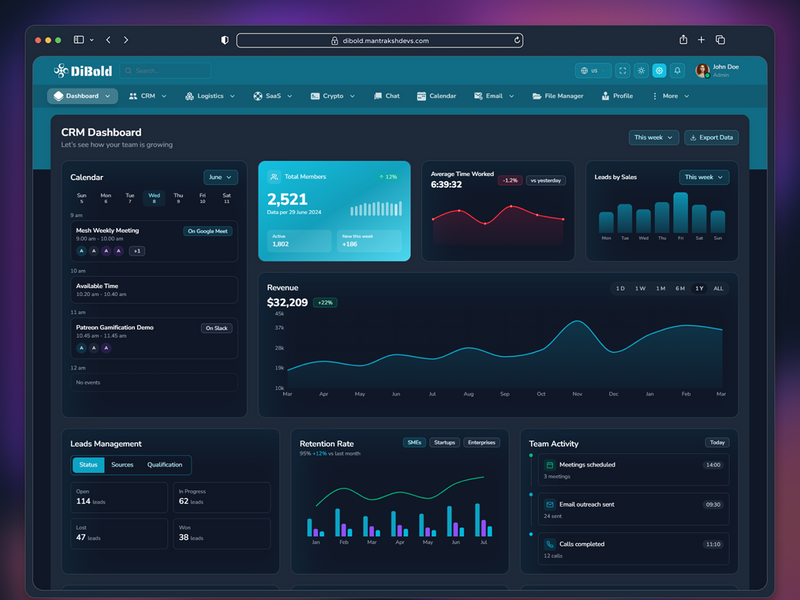800x600 pixels.
Task: Select the Enterprises retention filter
Action: tap(482, 443)
